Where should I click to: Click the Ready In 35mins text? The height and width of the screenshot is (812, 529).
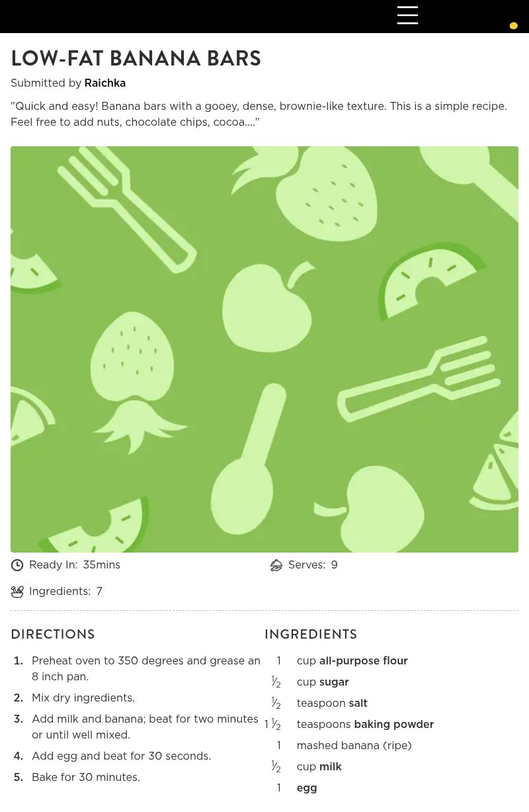coord(75,565)
